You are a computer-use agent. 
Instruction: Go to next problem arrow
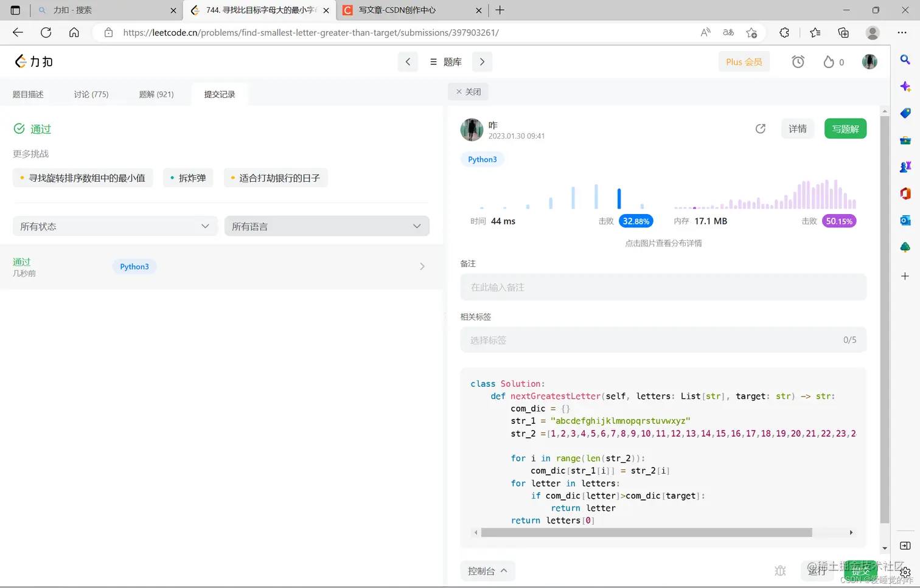482,61
